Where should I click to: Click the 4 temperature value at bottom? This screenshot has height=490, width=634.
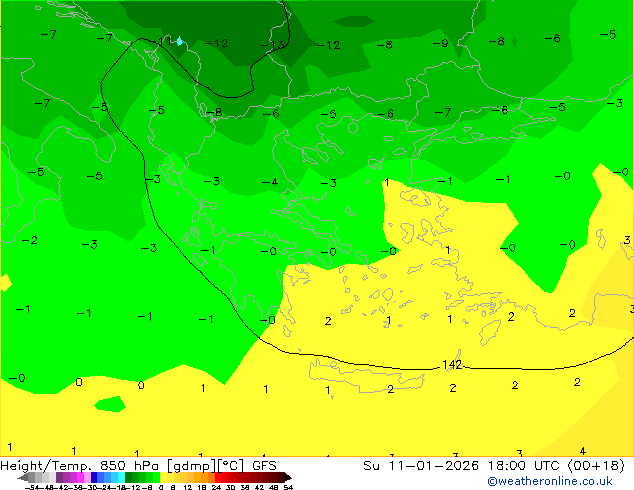(x=583, y=451)
